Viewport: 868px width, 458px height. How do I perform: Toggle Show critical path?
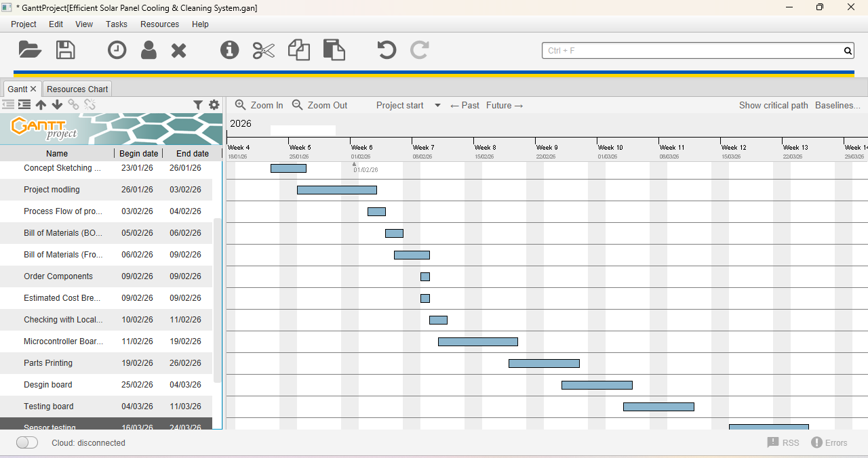[774, 105]
